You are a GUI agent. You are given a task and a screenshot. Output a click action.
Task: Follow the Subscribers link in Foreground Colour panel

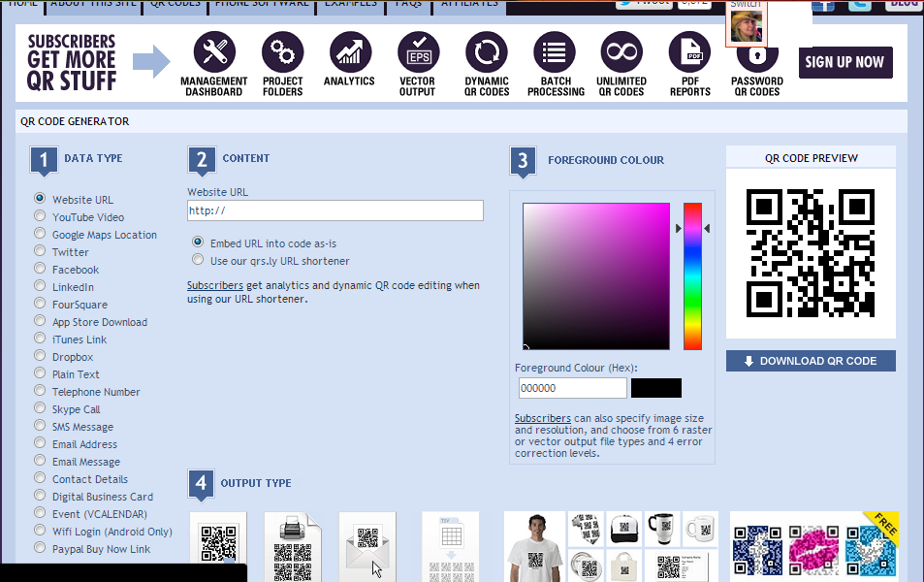tap(543, 418)
